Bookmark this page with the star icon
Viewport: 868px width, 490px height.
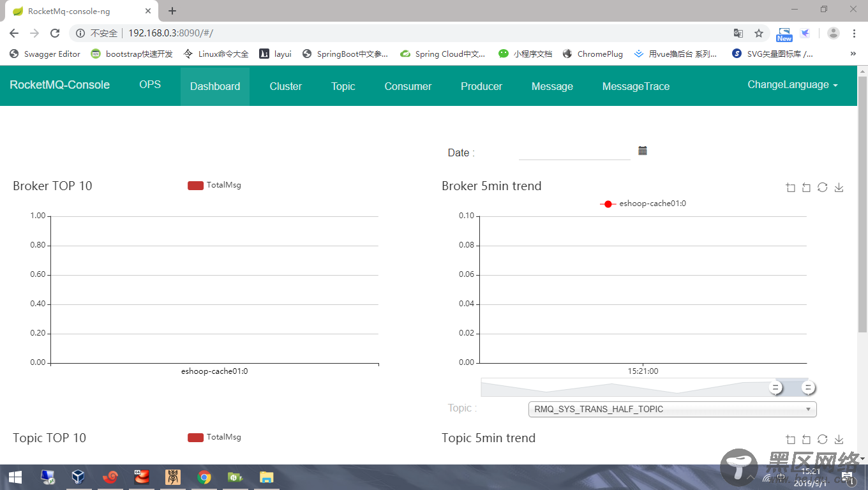click(x=759, y=33)
